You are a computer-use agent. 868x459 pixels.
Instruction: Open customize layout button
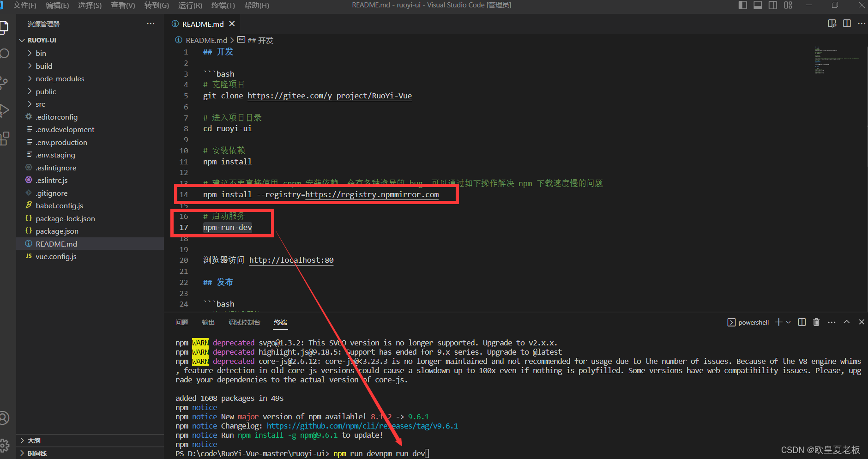point(788,5)
